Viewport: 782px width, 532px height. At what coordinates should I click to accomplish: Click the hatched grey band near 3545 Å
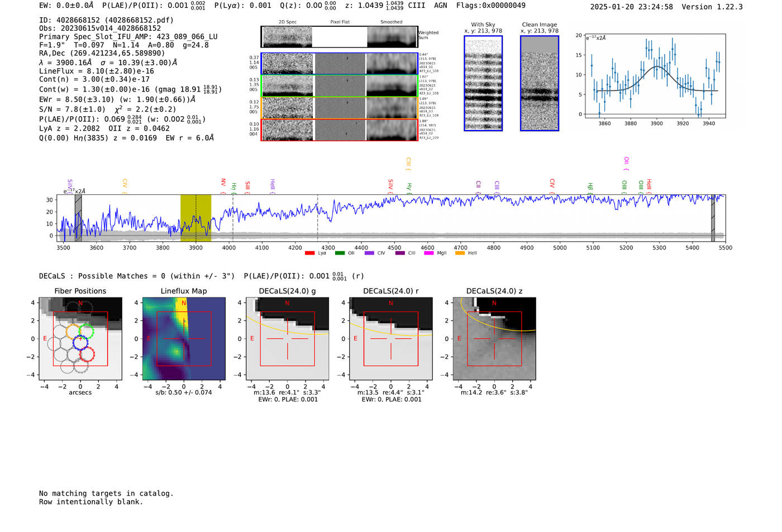pyautogui.click(x=78, y=218)
